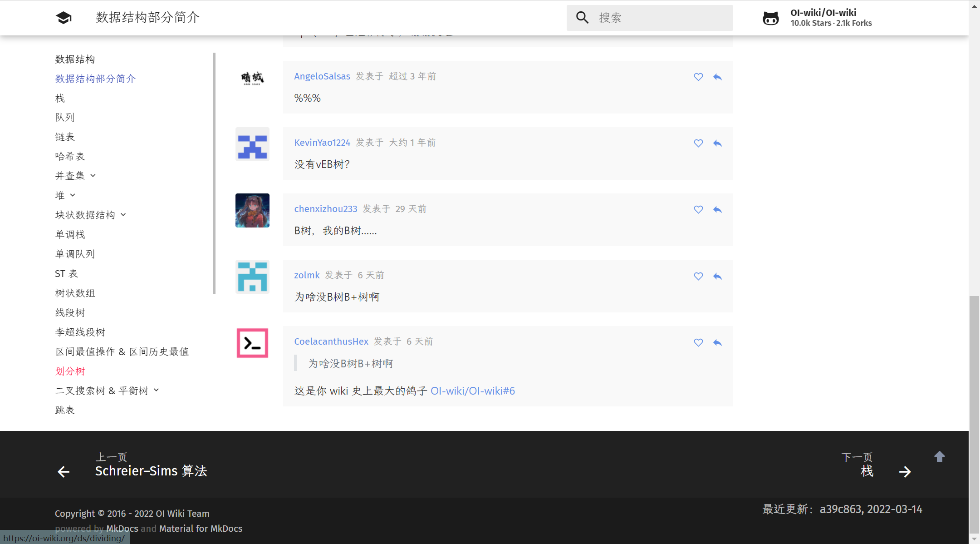The width and height of the screenshot is (980, 544).
Task: Click the reply arrow on KevinYao1224's comment
Action: click(717, 143)
